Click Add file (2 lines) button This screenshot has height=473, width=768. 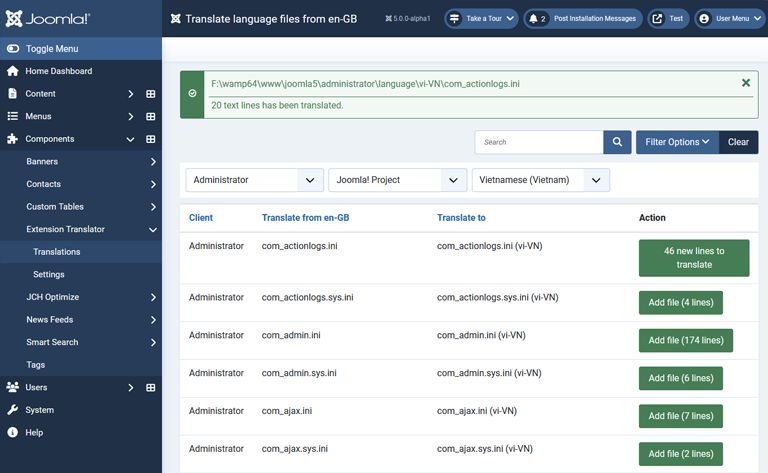click(x=681, y=454)
